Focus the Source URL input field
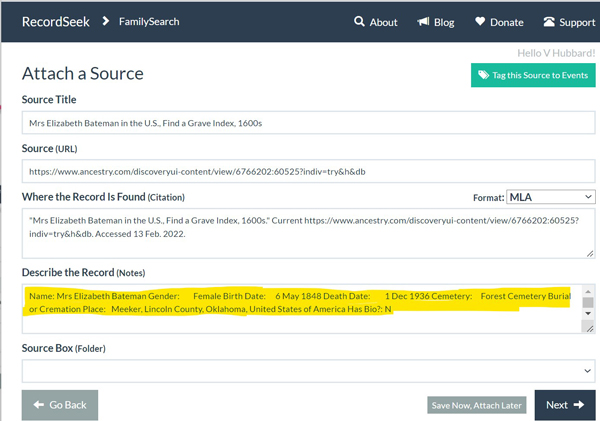This screenshot has height=421, width=600. 308,172
